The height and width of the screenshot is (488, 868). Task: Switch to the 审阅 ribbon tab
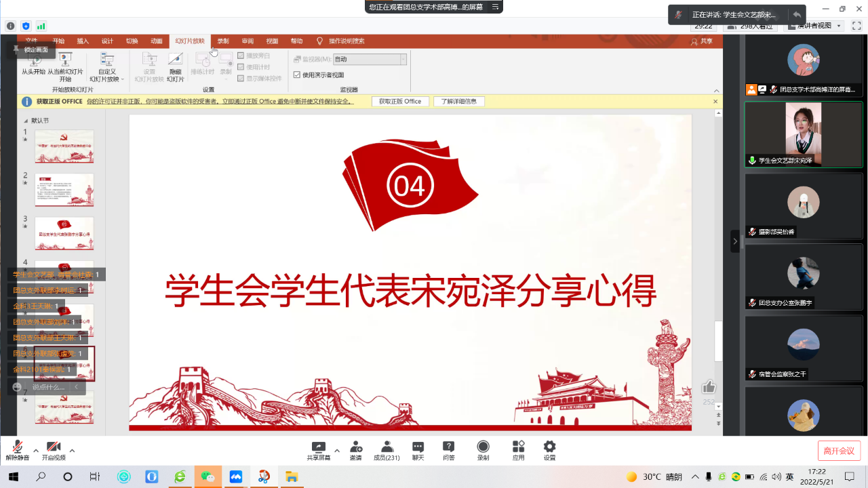(248, 41)
